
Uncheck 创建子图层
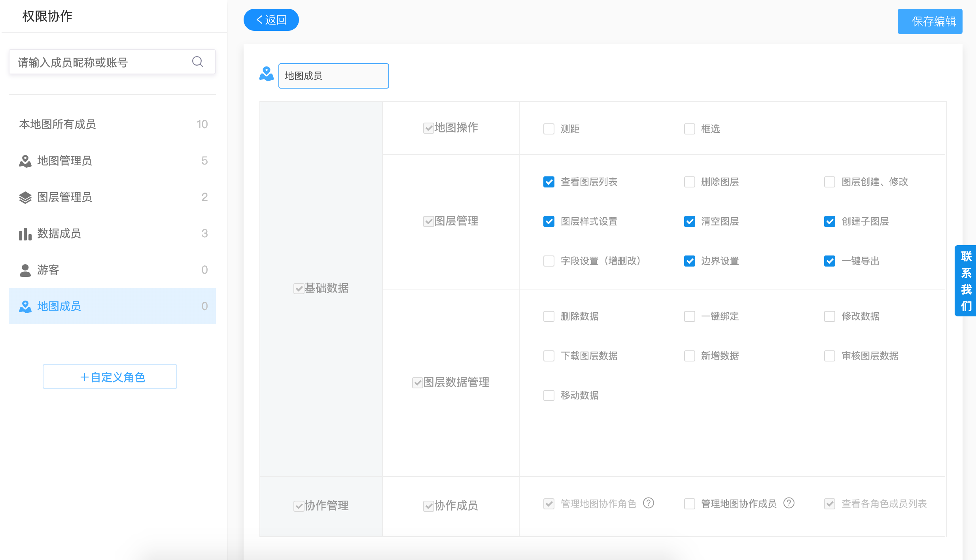830,221
